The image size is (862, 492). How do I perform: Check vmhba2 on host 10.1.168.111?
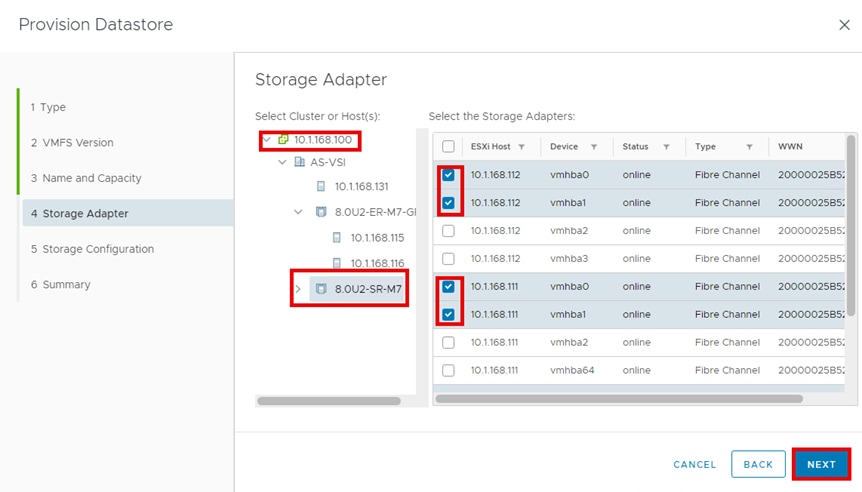click(x=449, y=343)
